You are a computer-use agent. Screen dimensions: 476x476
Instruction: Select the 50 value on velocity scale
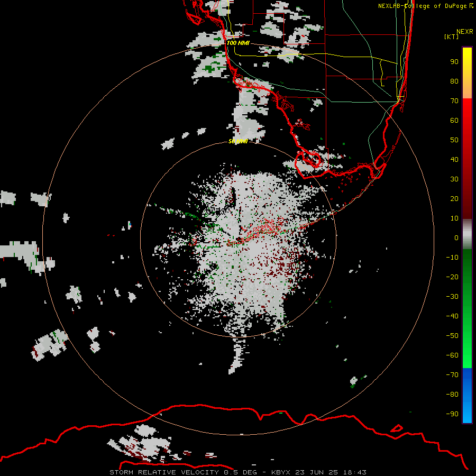point(454,140)
